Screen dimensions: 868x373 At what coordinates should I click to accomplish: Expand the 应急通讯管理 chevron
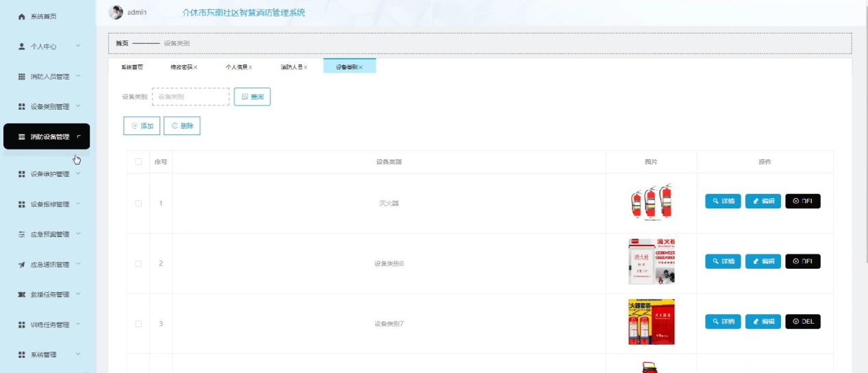pos(78,264)
